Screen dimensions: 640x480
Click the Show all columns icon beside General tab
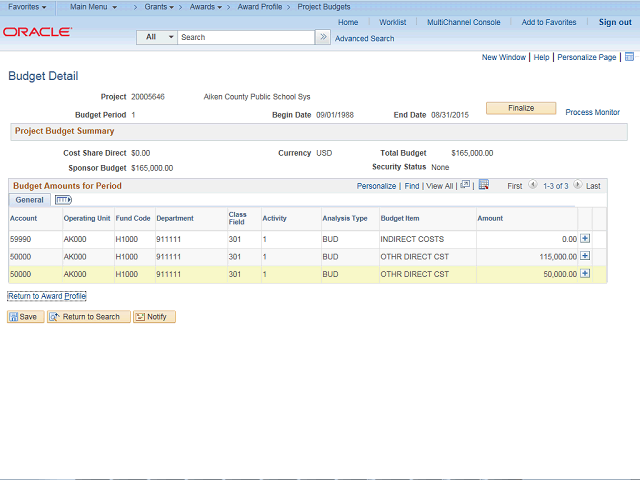63,200
